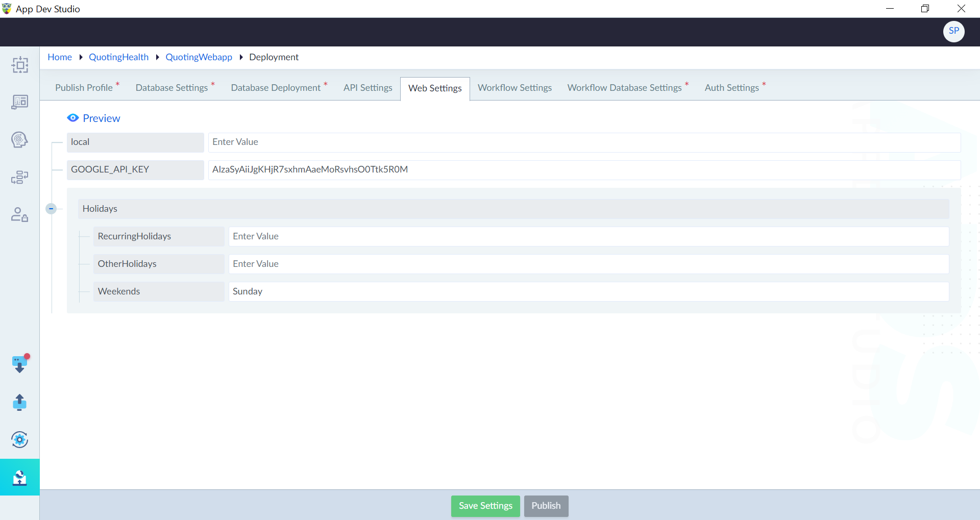Click the Weekends value field showing Sunday
980x520 pixels.
click(589, 292)
